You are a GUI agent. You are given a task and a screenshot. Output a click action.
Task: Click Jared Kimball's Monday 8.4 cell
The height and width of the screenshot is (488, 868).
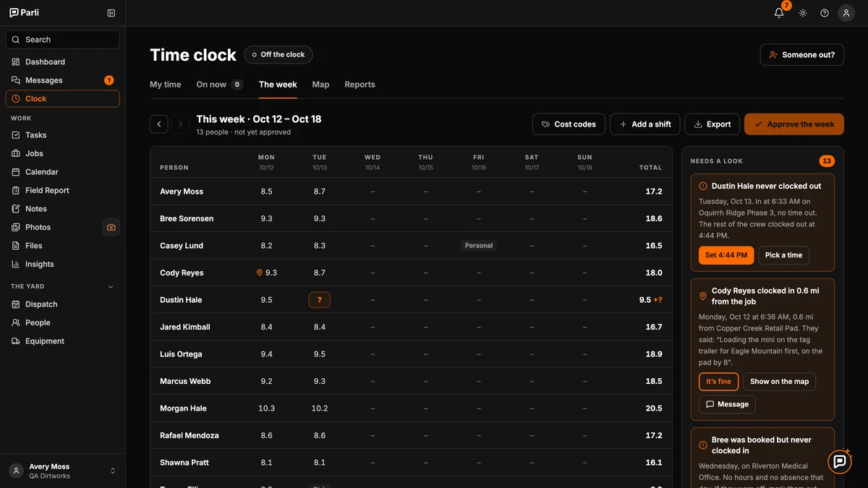click(x=266, y=328)
